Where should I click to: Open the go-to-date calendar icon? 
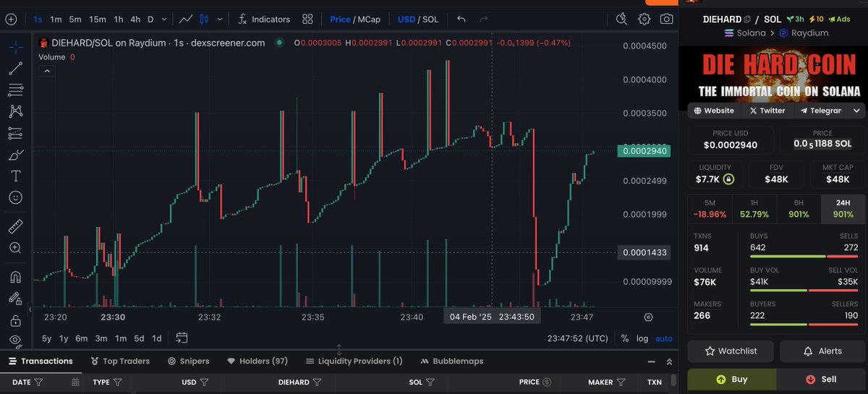pyautogui.click(x=182, y=338)
